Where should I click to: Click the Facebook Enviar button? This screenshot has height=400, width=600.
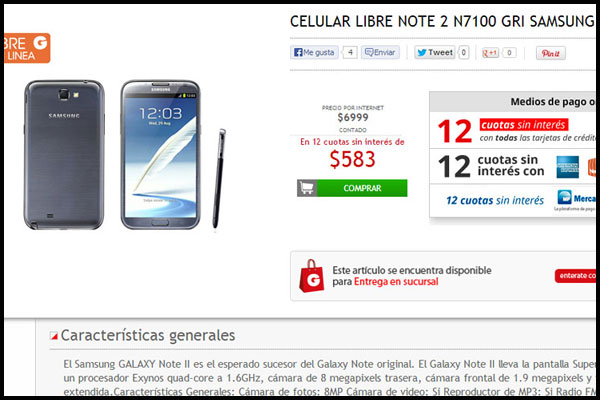click(x=380, y=52)
